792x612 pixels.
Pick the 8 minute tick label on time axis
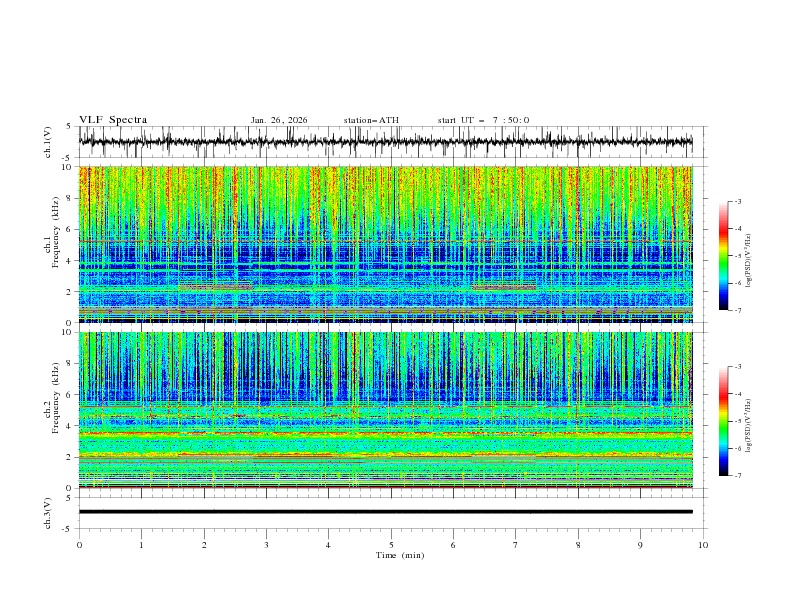click(578, 545)
